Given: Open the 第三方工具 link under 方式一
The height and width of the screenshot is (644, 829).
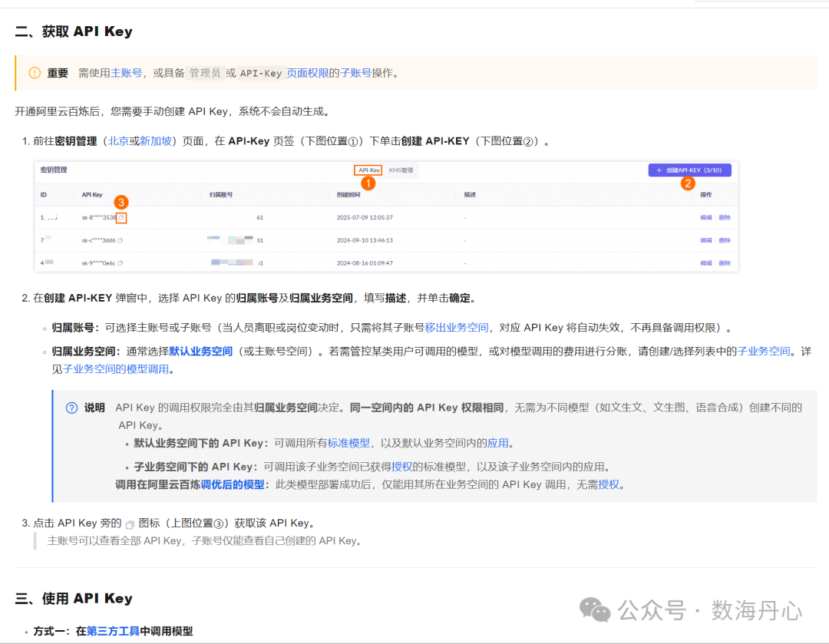Looking at the screenshot, I should coord(113,631).
